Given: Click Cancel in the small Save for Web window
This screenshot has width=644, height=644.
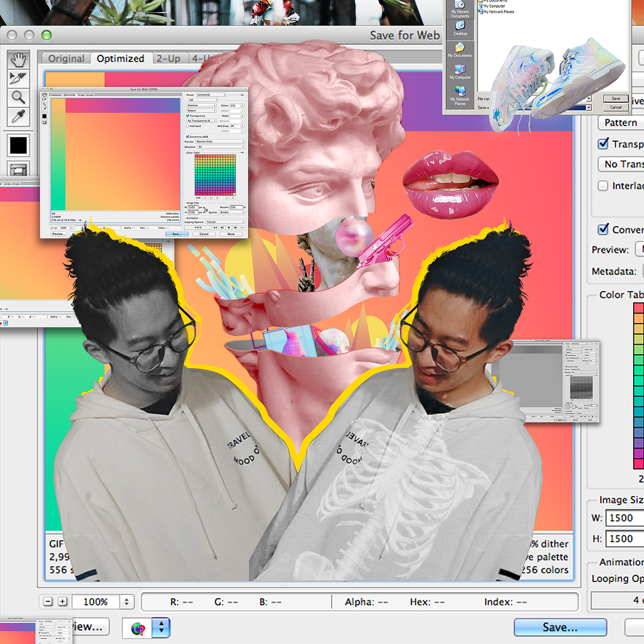Looking at the screenshot, I should pyautogui.click(x=204, y=234).
